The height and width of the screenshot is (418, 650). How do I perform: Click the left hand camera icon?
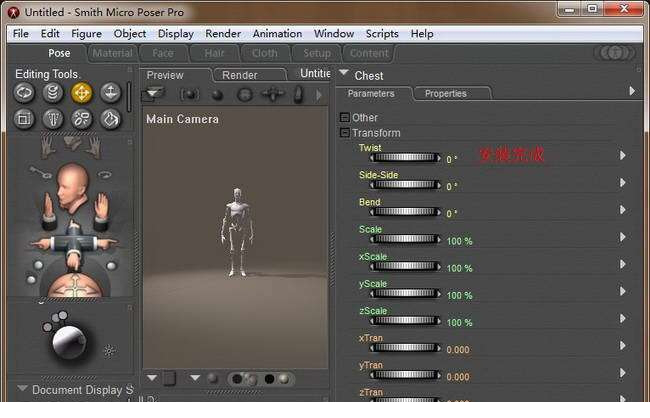[x=49, y=147]
